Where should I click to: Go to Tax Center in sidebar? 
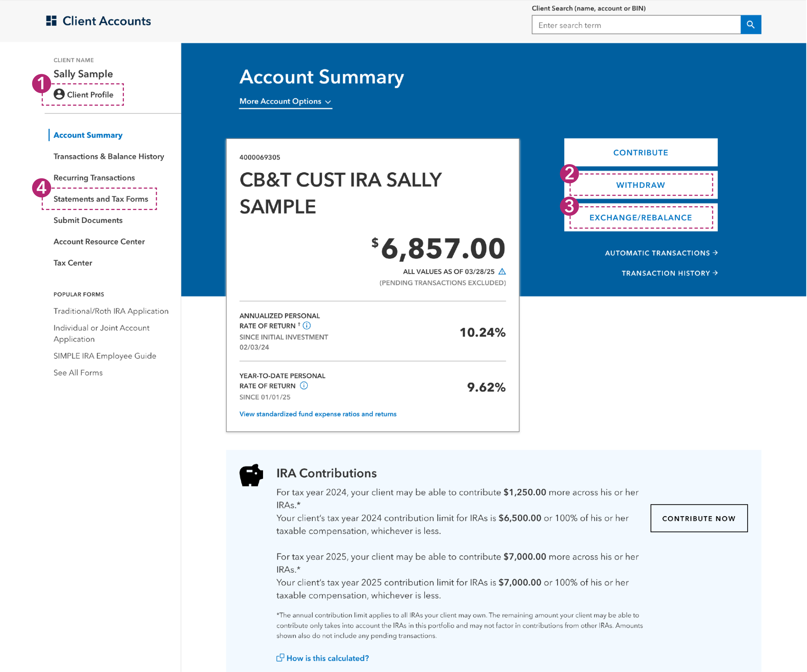click(73, 263)
